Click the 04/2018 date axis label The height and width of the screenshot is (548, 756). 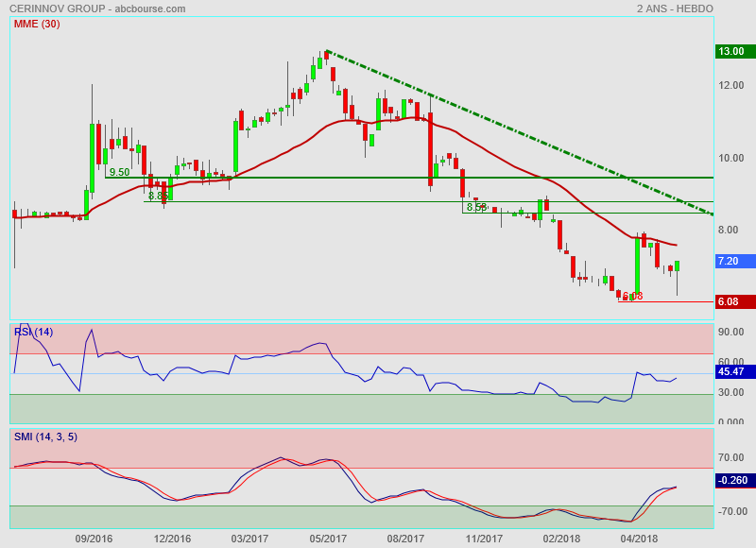639,539
